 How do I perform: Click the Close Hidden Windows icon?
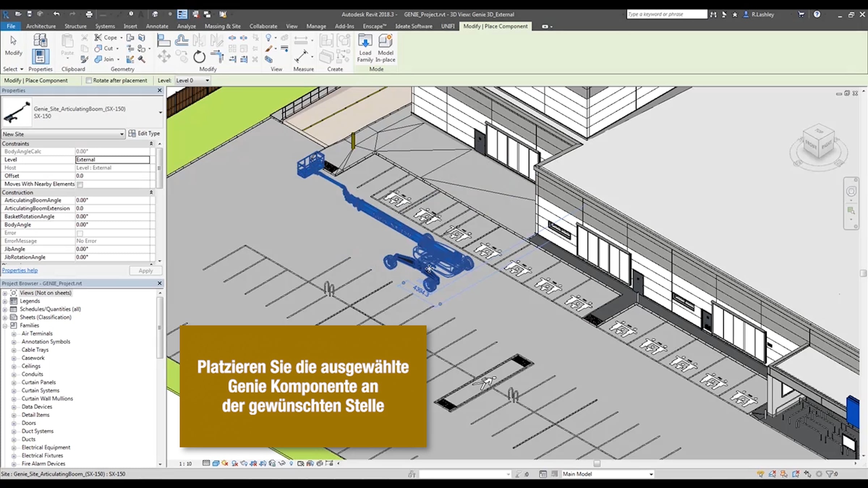[x=196, y=14]
